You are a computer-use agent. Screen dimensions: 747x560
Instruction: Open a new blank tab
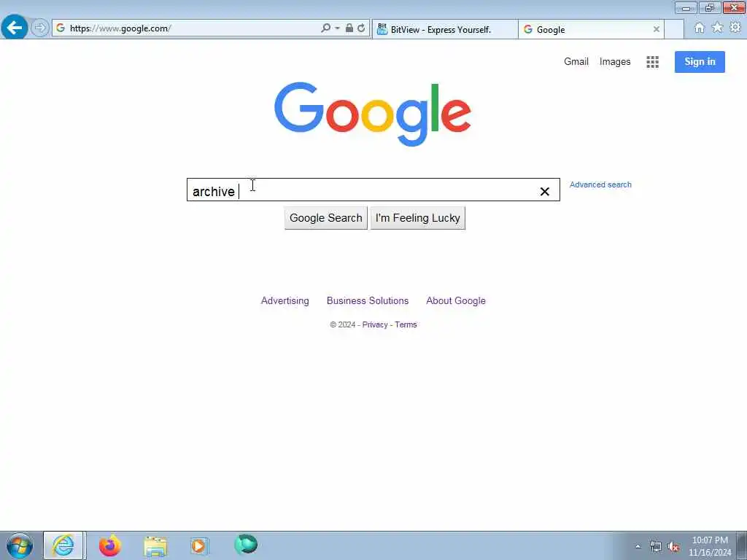pos(673,29)
